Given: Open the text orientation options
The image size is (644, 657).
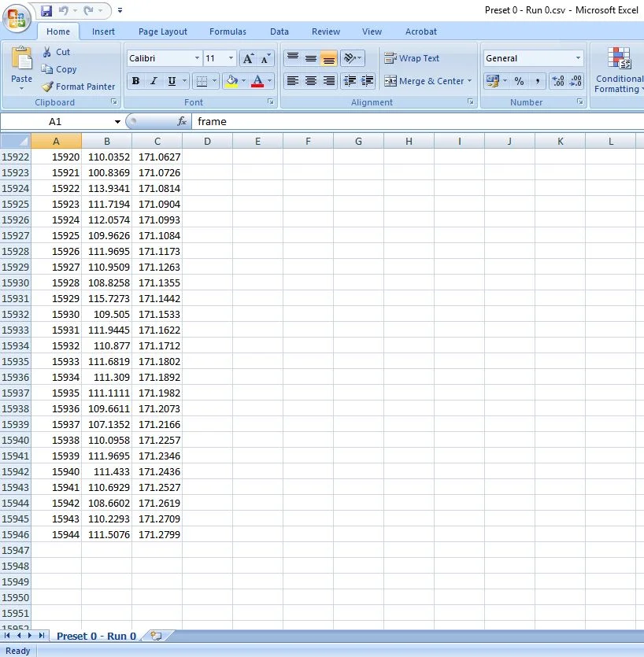Looking at the screenshot, I should tap(353, 58).
